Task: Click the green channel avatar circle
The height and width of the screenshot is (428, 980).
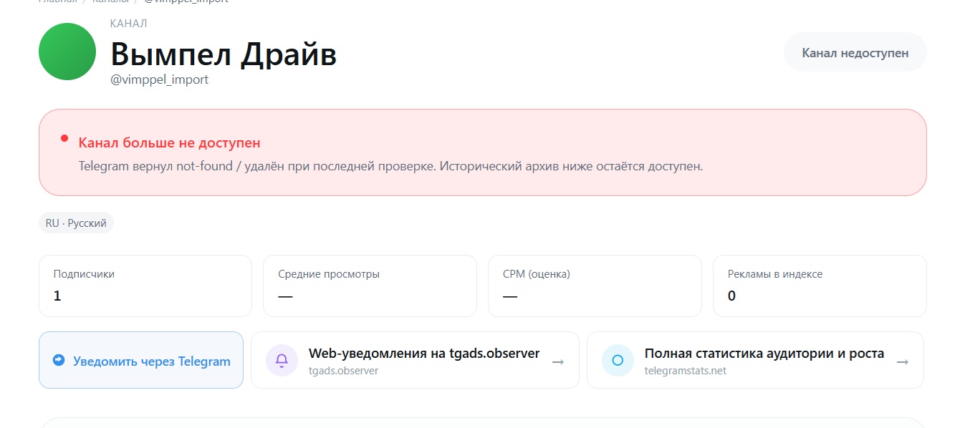Action: (67, 52)
